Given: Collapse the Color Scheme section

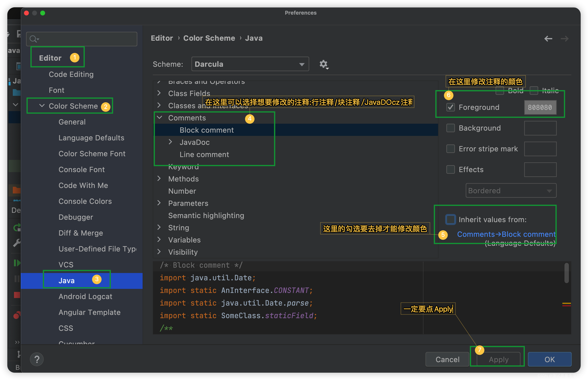Looking at the screenshot, I should [42, 106].
